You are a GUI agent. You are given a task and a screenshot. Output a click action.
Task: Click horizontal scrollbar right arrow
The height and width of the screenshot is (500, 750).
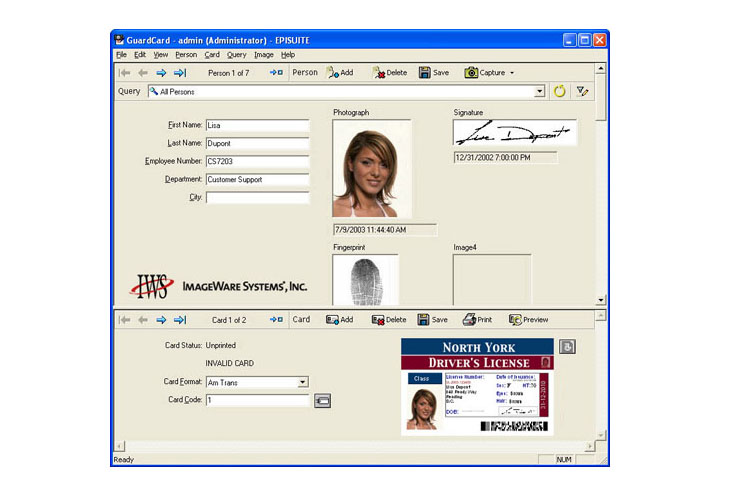point(589,446)
